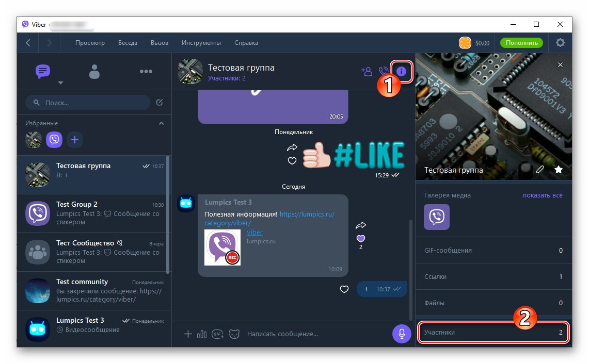The image size is (589, 364).
Task: Record voice message with microphone button
Action: point(402,334)
